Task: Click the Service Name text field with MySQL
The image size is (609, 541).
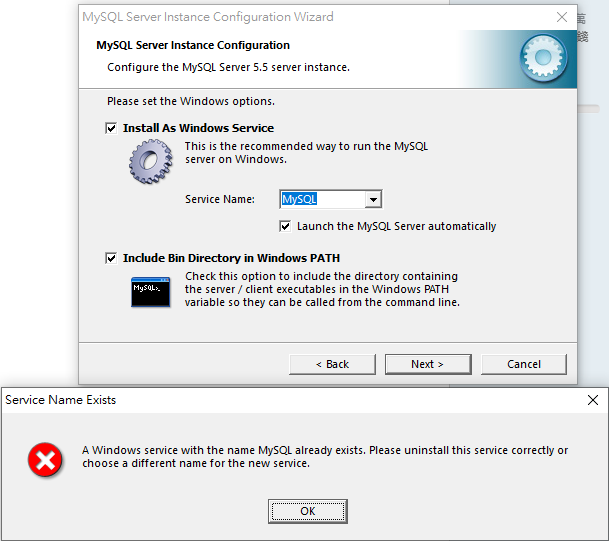Action: [322, 199]
